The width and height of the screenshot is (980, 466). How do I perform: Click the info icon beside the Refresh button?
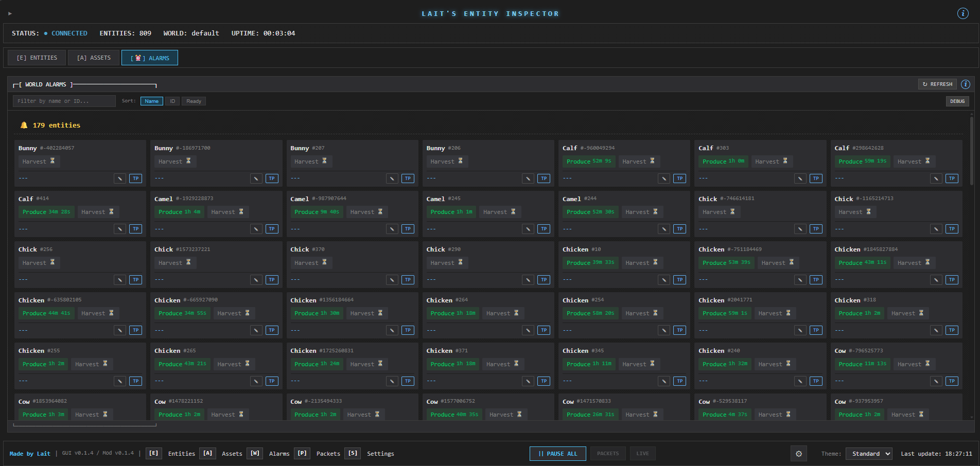coord(966,84)
